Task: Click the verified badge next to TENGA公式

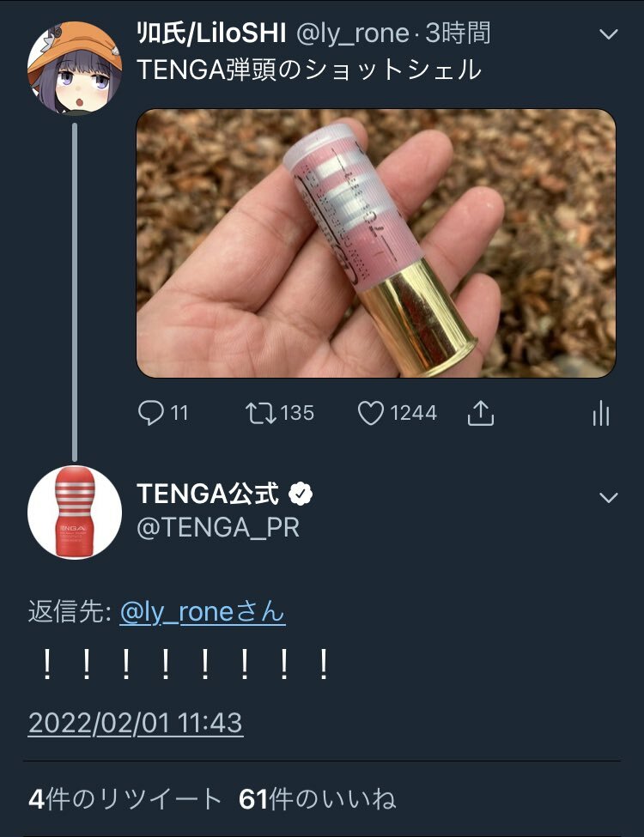Action: tap(301, 494)
